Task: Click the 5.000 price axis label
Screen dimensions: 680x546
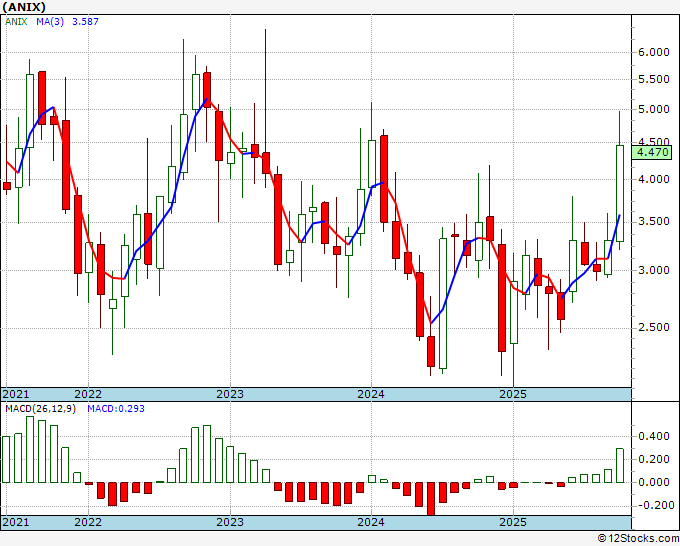Action: pyautogui.click(x=654, y=109)
